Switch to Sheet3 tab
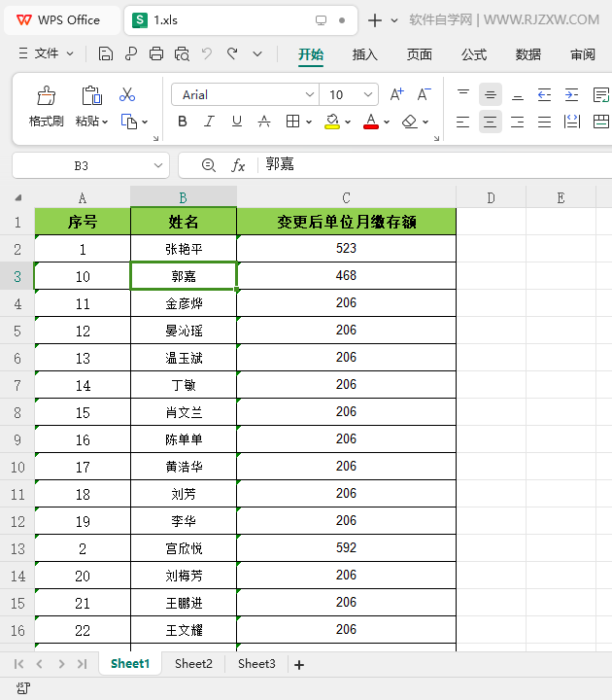 pos(256,664)
